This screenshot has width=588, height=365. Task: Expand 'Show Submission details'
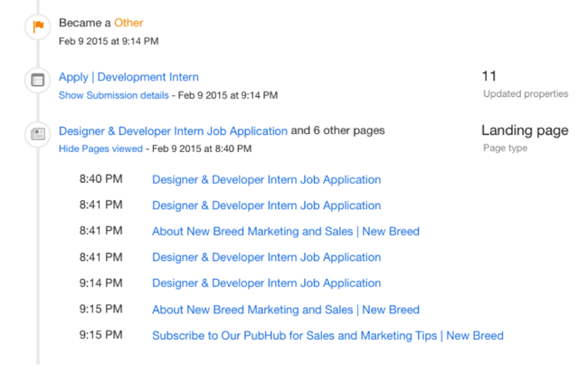pyautogui.click(x=113, y=94)
